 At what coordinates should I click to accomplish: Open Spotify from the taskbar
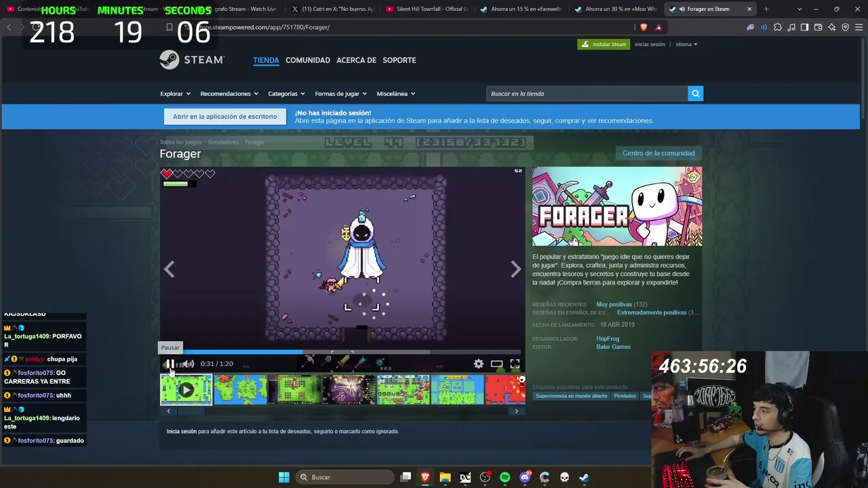pos(505,477)
